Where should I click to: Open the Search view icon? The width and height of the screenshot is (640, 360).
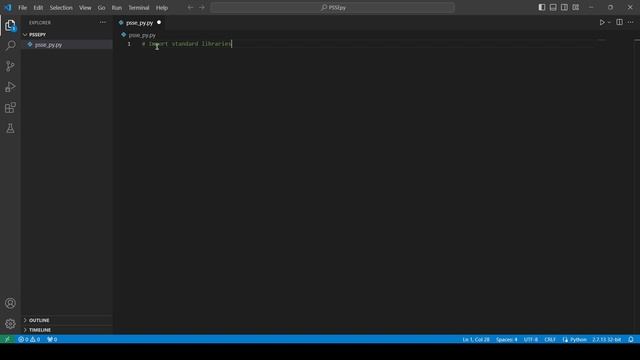tap(10, 45)
